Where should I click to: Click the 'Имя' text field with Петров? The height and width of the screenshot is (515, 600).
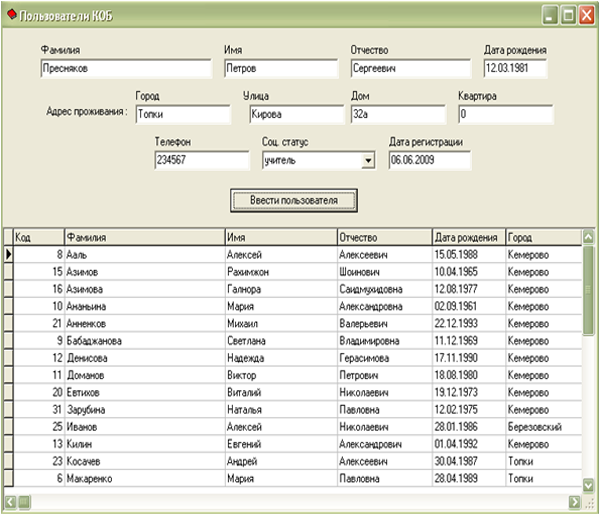pyautogui.click(x=281, y=69)
